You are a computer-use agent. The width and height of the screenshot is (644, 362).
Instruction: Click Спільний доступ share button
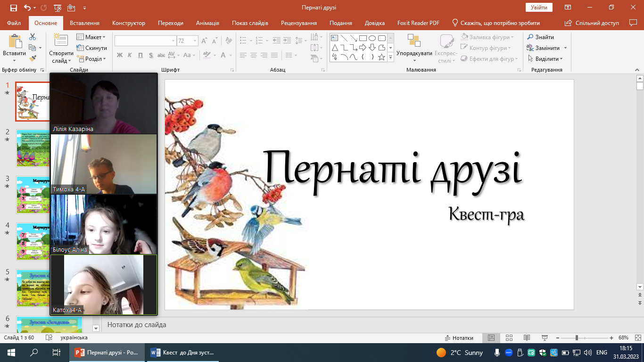(592, 23)
